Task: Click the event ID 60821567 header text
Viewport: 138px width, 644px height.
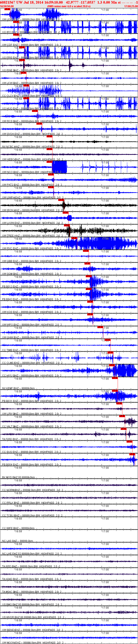Action: (x=8, y=2)
